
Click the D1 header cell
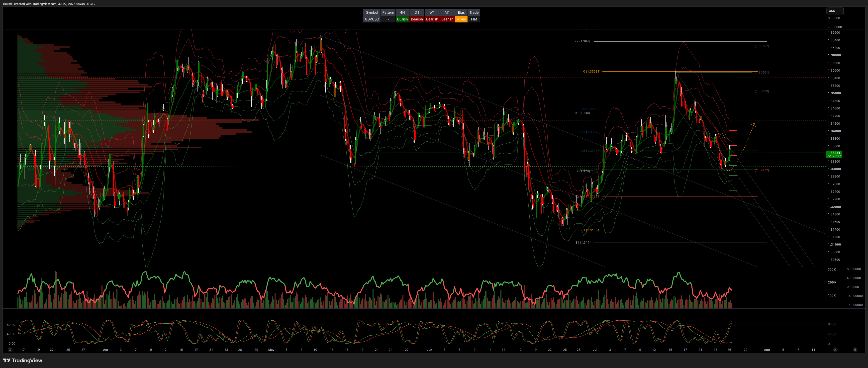pos(417,12)
